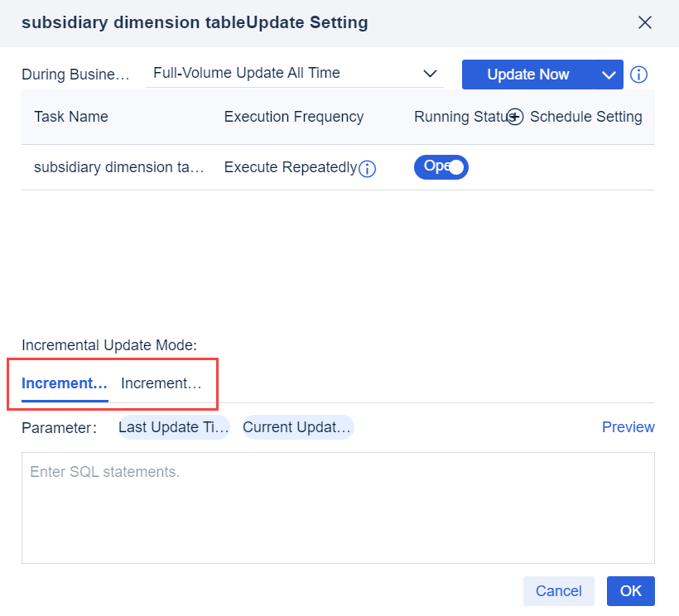Click the Execute Repeatedly frequency text
679x616 pixels.
click(288, 167)
